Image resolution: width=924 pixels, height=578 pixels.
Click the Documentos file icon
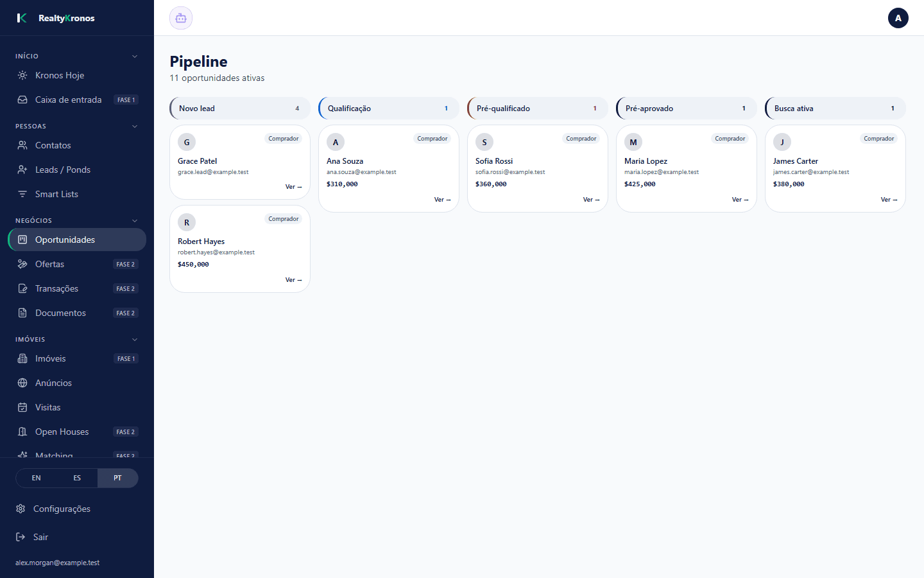pos(22,313)
